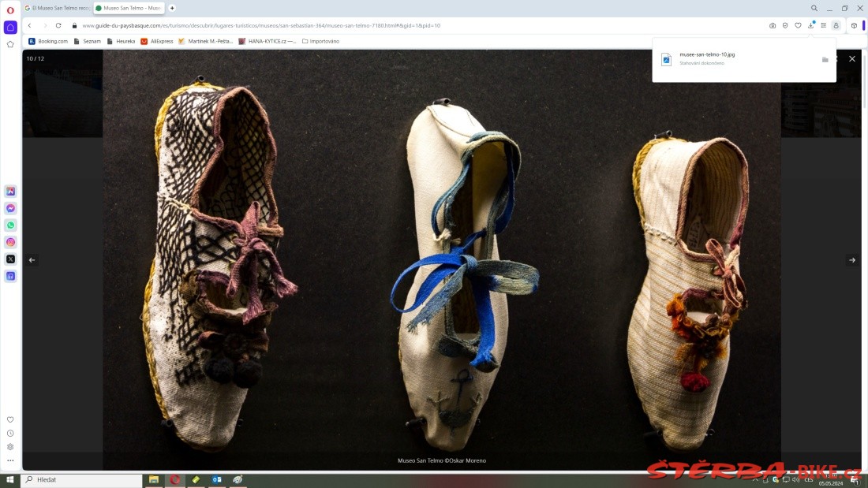Open browsing history clock icon
868x488 pixels.
tap(10, 434)
